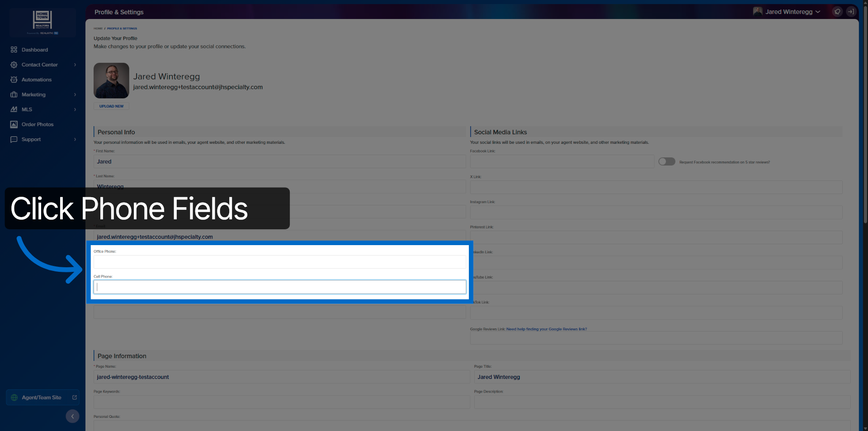Click the logout arrow icon
Screen dimensions: 868x431
tap(850, 12)
